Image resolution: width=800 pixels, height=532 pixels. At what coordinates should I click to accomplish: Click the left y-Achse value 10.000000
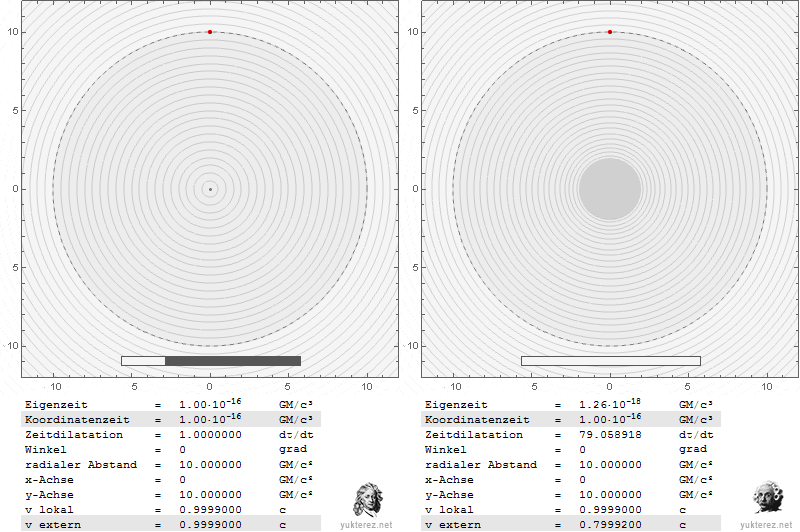pyautogui.click(x=212, y=495)
